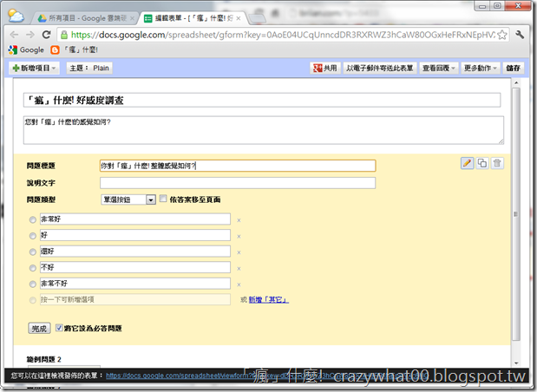Open the 更多動作 dropdown
Viewport: 537px width, 392px height.
(x=480, y=69)
